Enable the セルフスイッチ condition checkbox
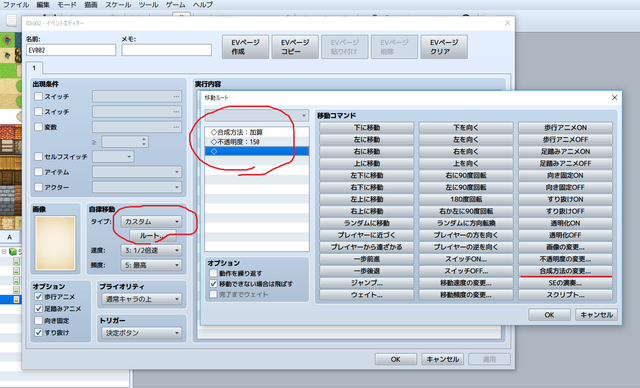Screen dimensions: 640x388 (x=38, y=156)
